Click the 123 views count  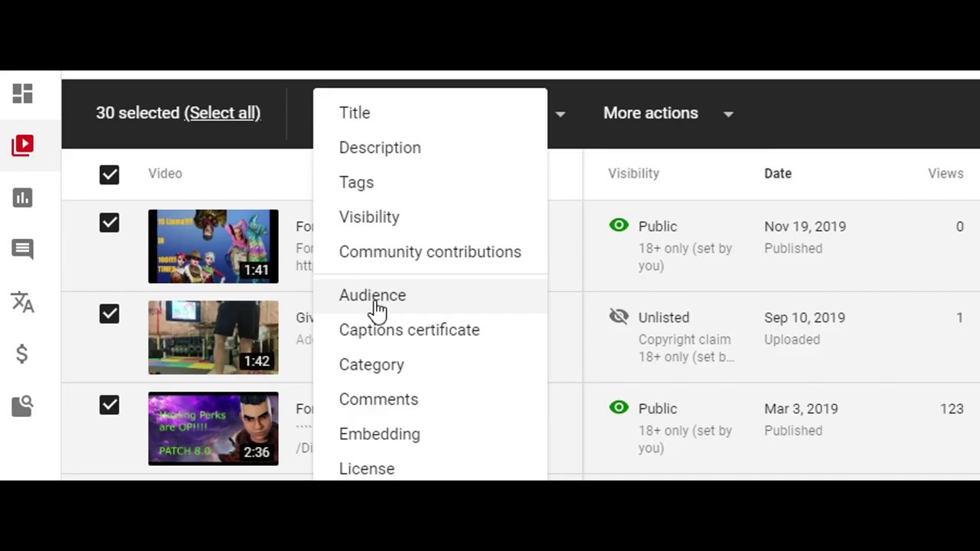pyautogui.click(x=952, y=409)
